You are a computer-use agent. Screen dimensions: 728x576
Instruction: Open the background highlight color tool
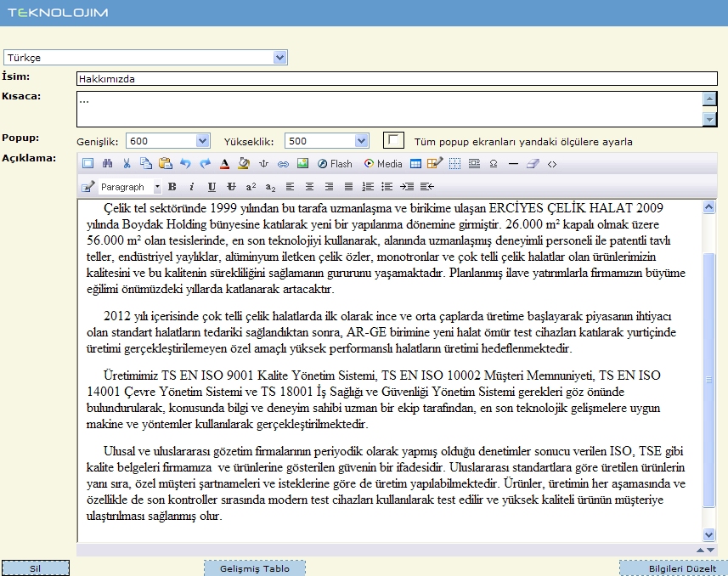244,163
